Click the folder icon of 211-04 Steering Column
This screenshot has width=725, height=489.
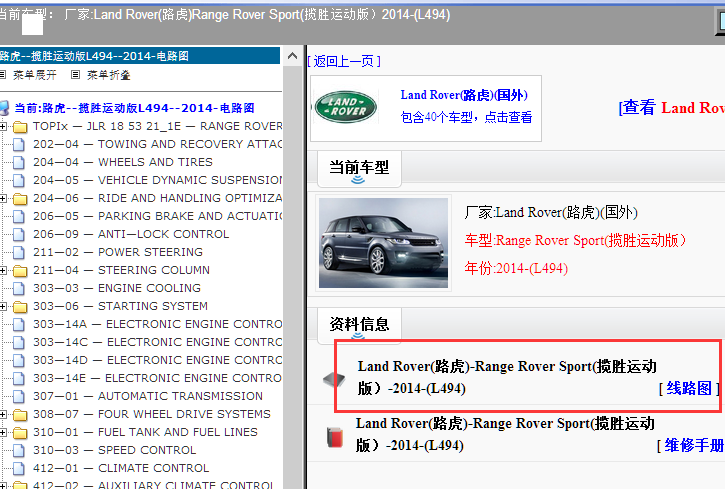20,270
